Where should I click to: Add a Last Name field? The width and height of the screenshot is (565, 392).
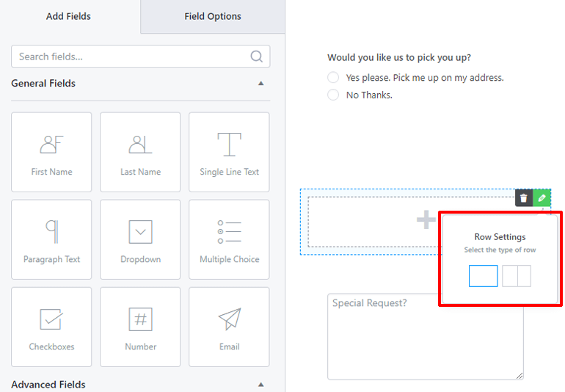(x=140, y=152)
